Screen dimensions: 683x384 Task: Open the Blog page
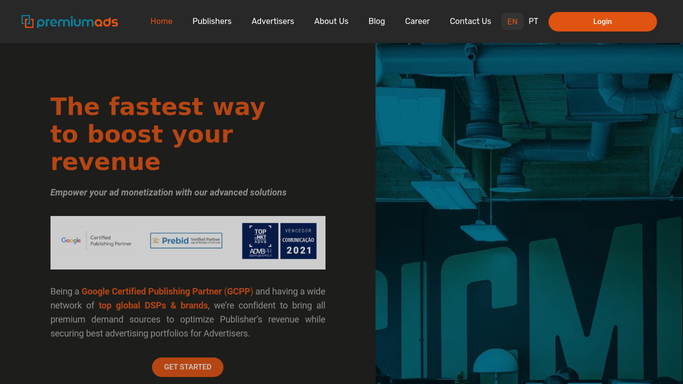376,21
